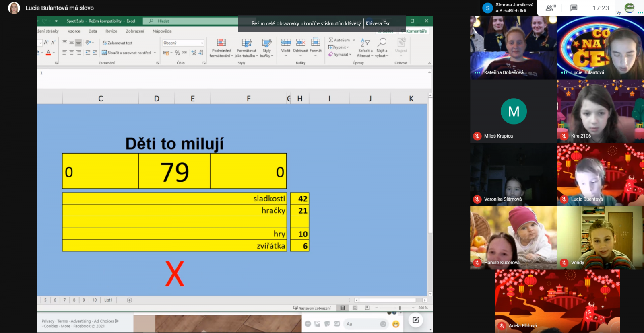Image resolution: width=644 pixels, height=333 pixels.
Task: Click the Formátovat jako tabulku icon
Action: pos(246,43)
